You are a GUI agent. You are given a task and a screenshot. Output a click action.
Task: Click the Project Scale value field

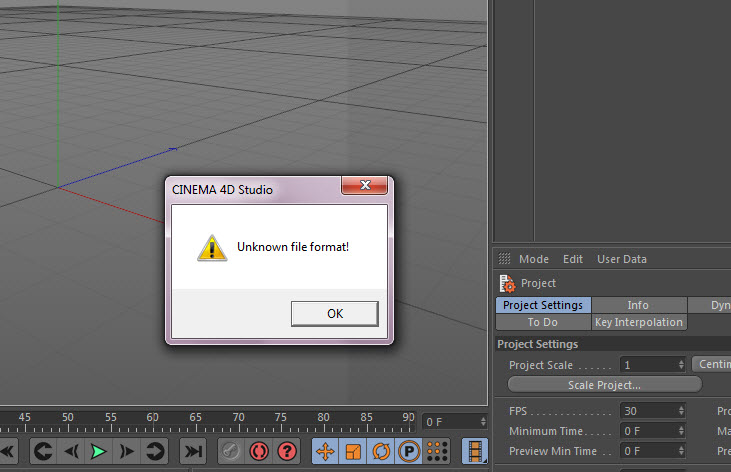(x=648, y=365)
